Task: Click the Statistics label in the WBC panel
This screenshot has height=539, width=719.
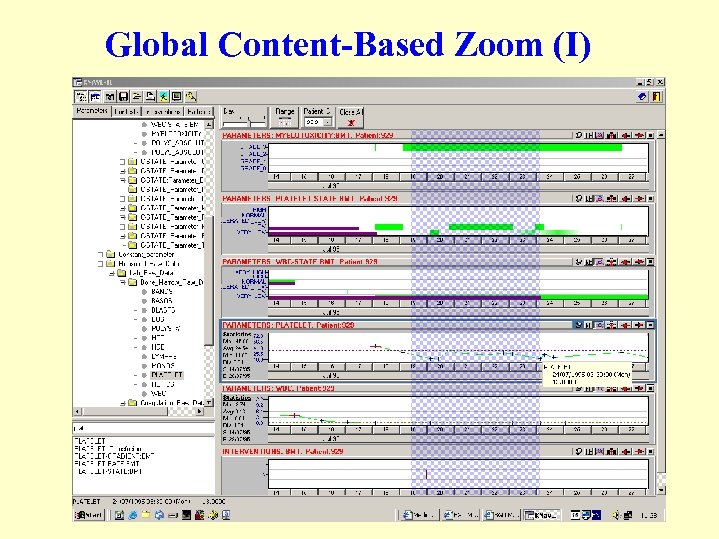Action: click(237, 398)
